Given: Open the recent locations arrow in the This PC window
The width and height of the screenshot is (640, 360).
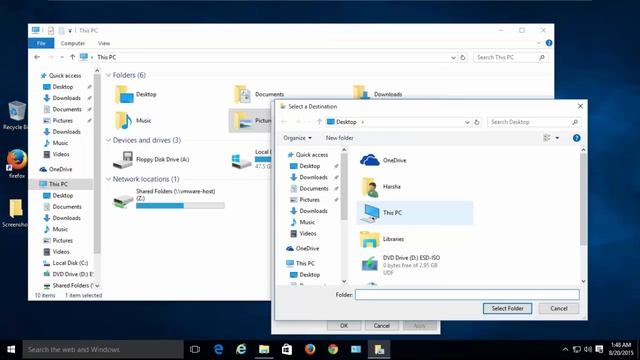Looking at the screenshot, I should (x=62, y=58).
